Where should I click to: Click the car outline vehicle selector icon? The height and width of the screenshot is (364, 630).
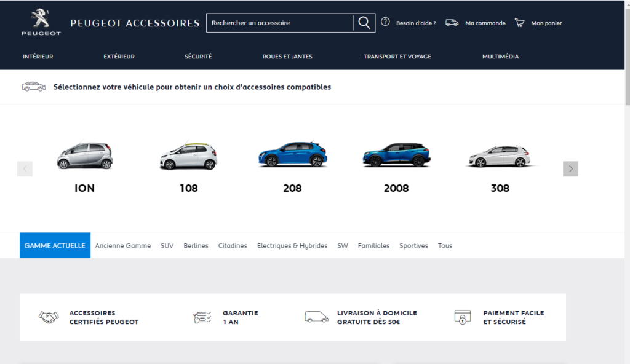[34, 86]
